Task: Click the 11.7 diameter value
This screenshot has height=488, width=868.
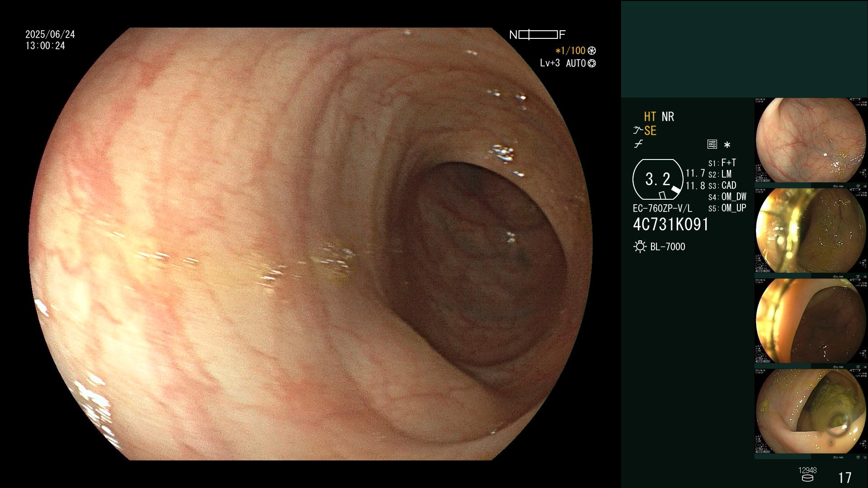Action: pos(695,173)
